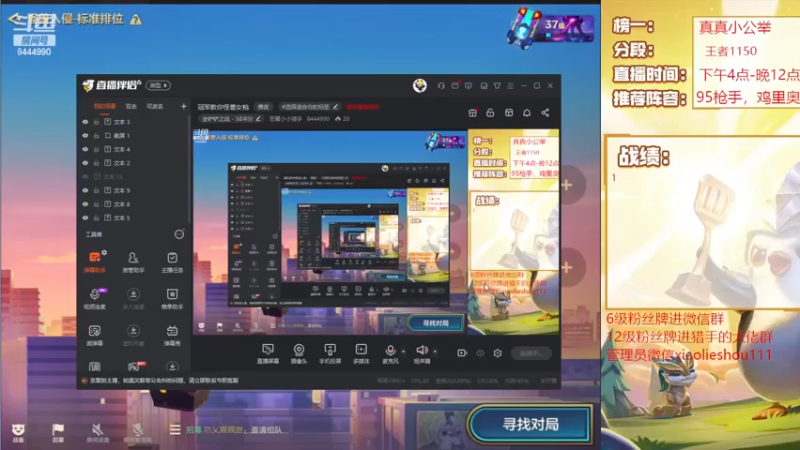The height and width of the screenshot is (450, 800).
Task: Open the 弹幕秀 tool
Action: [x=172, y=335]
